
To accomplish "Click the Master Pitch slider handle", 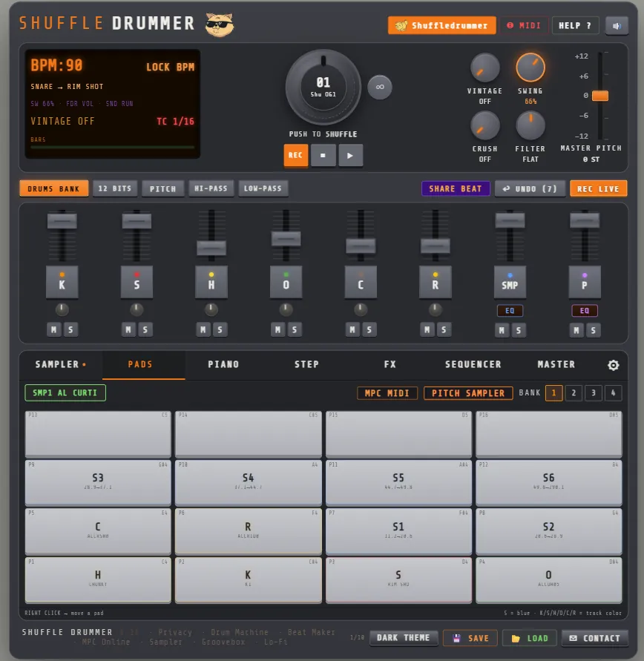I will pos(600,96).
